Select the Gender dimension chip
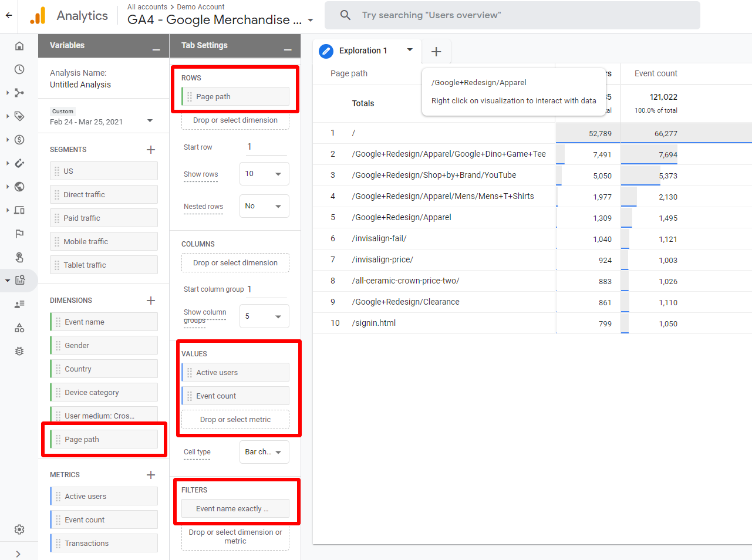Image resolution: width=752 pixels, height=560 pixels. (x=104, y=345)
